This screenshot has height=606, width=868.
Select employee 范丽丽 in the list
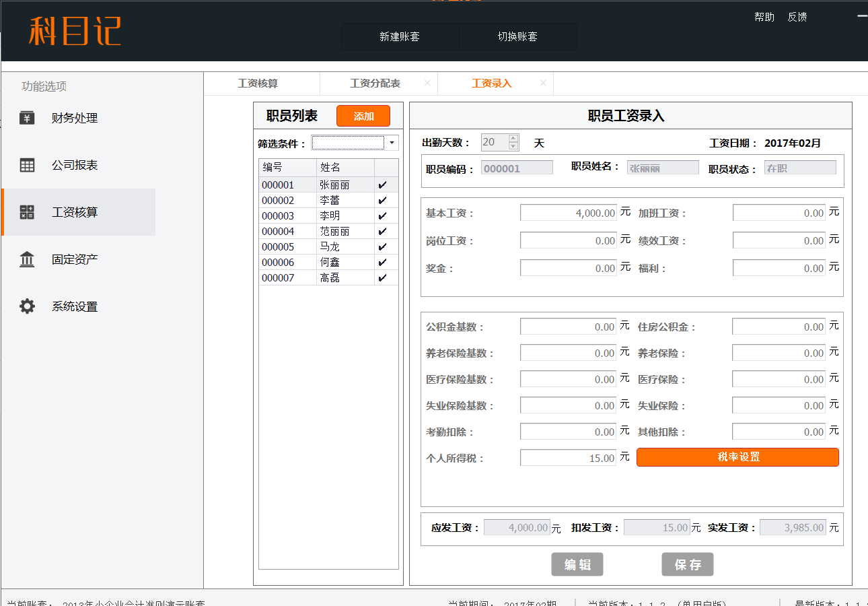point(334,232)
